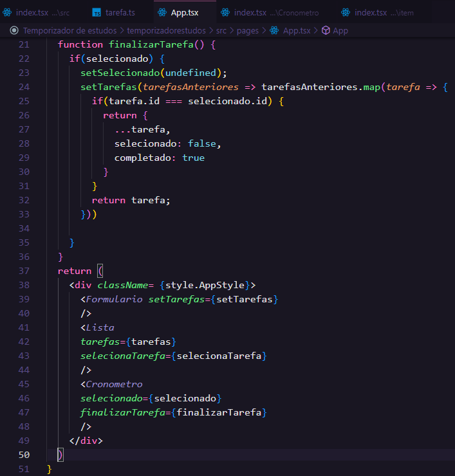Click the React icon in breadcrumb App.tsx
This screenshot has width=455, height=476.
click(x=274, y=30)
